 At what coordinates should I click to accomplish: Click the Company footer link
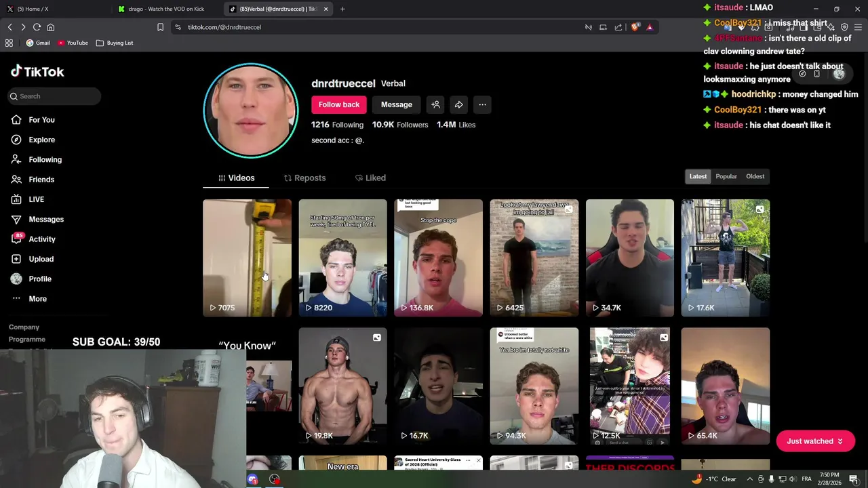point(24,327)
